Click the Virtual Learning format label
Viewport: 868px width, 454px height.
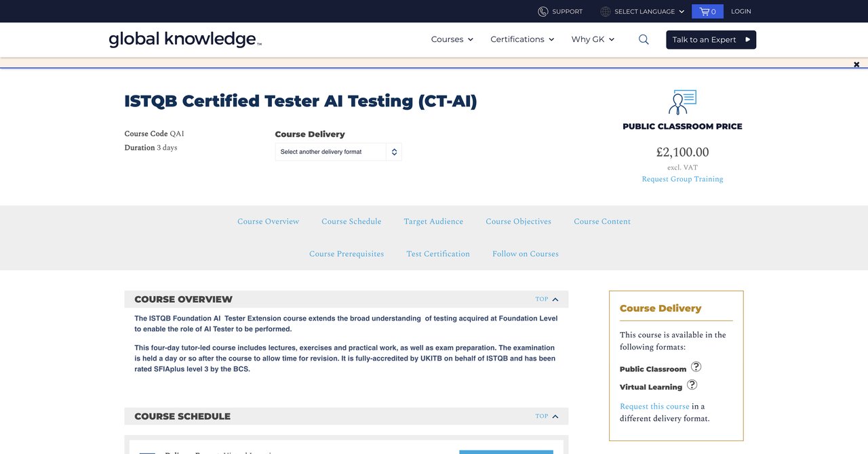[x=651, y=387]
